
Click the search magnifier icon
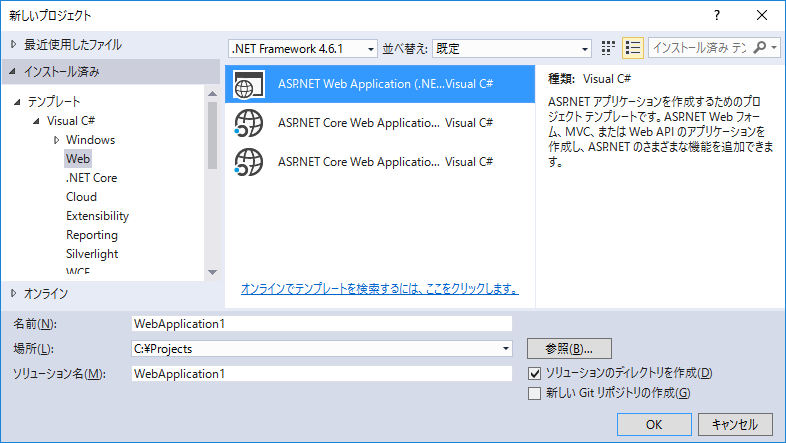tap(759, 48)
